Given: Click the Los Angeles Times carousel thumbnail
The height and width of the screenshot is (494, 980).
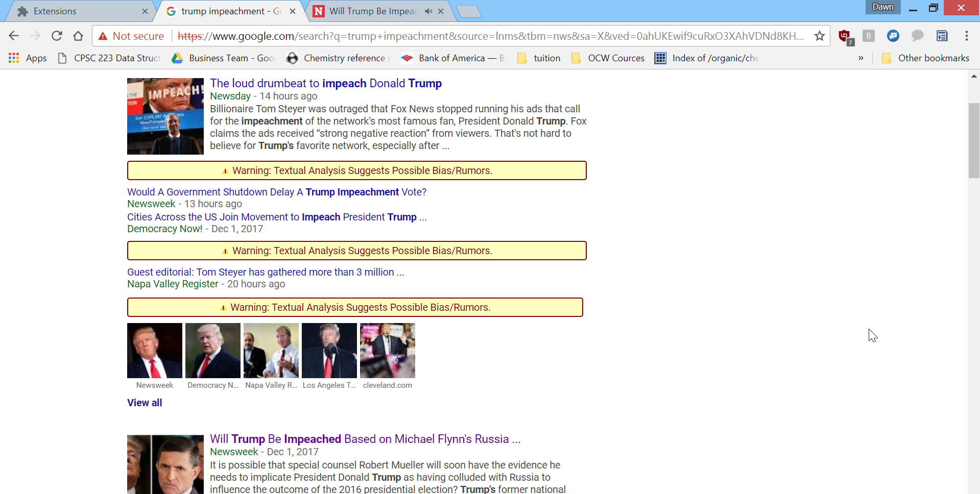Looking at the screenshot, I should (x=329, y=351).
